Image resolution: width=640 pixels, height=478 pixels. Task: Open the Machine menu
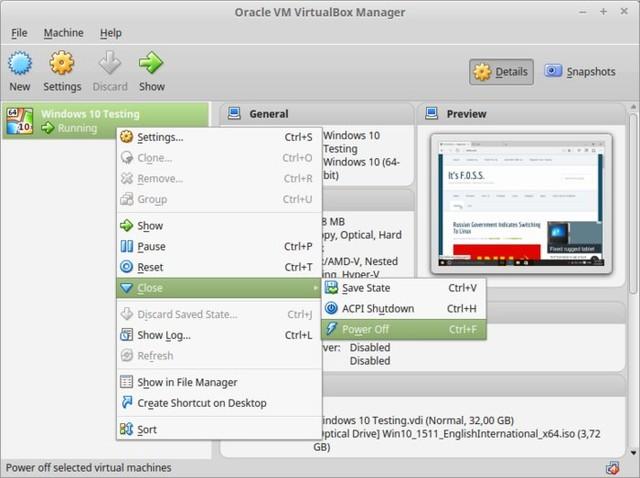pos(63,33)
